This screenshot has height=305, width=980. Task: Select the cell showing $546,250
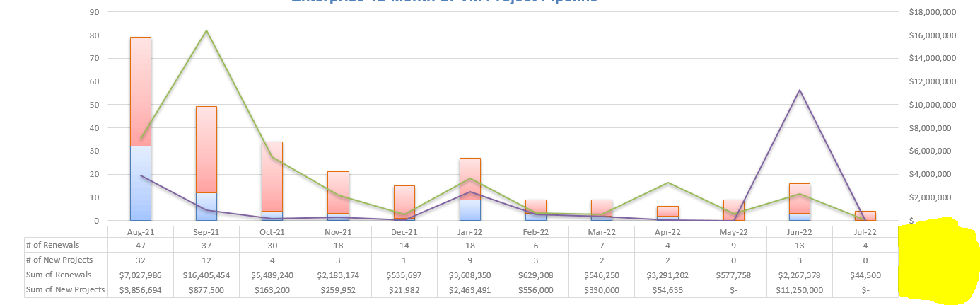pos(602,275)
